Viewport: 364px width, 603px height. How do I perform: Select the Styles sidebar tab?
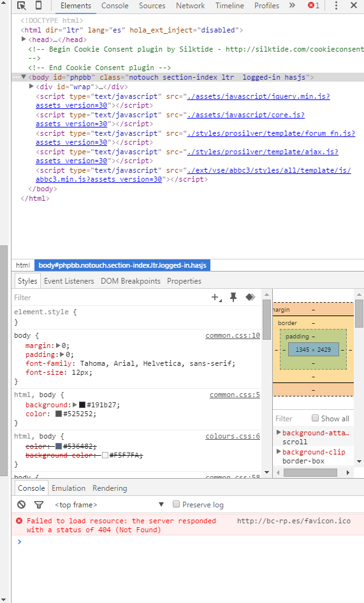click(27, 281)
